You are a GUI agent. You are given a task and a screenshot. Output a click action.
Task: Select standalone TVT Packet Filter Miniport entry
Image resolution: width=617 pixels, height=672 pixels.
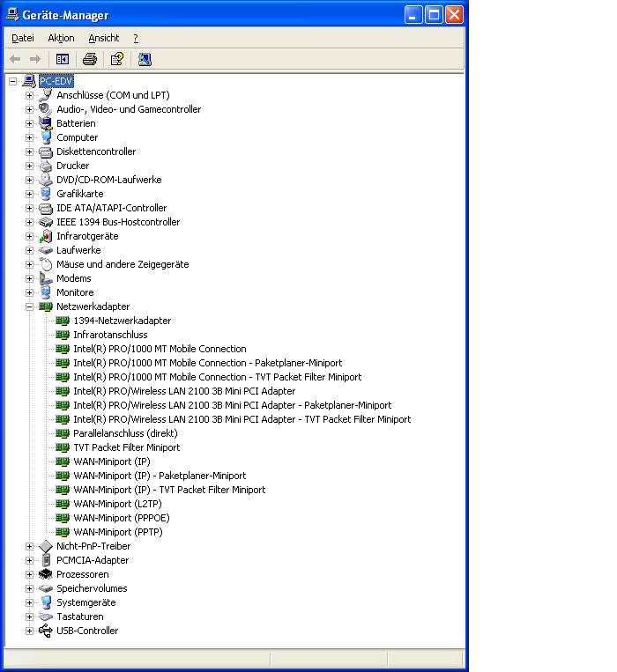pos(127,447)
